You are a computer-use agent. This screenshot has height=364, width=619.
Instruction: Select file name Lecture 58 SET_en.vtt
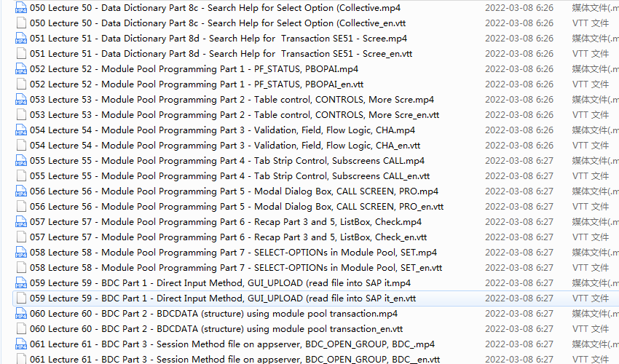click(236, 268)
